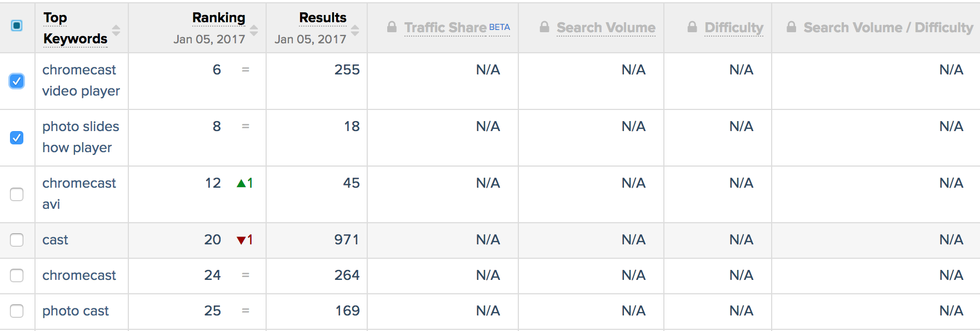Screen dimensions: 980x331
Task: Click green up arrow in chromecast avi row
Action: [241, 183]
